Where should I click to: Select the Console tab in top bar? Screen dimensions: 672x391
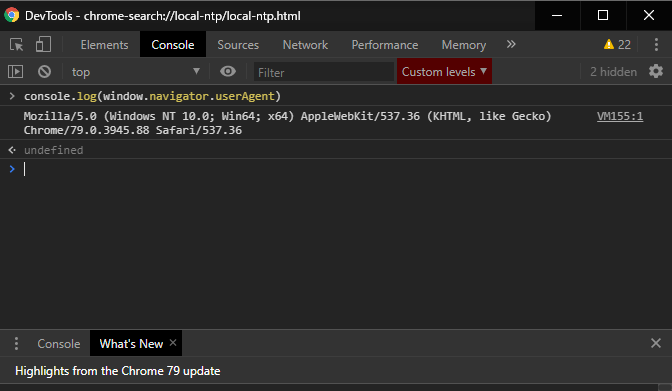click(173, 45)
